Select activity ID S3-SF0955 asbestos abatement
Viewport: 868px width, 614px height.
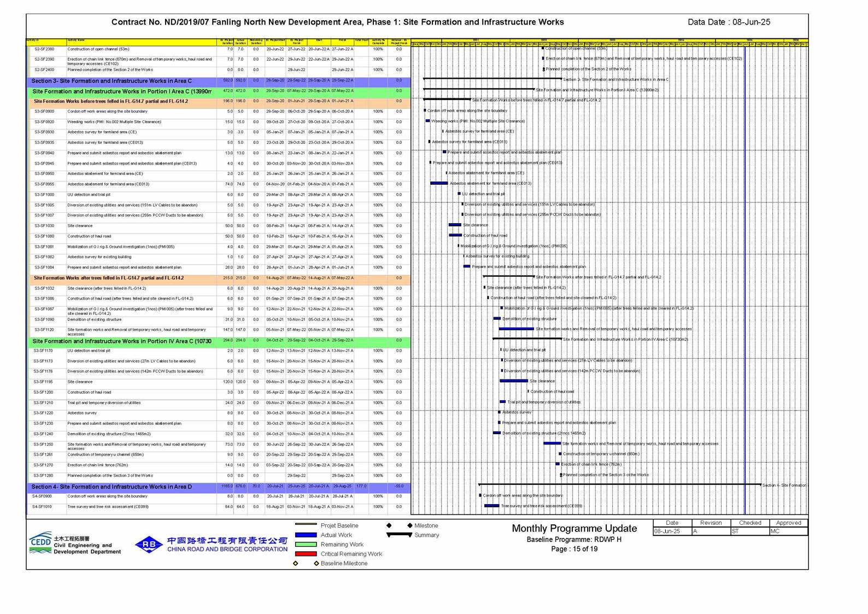click(44, 184)
